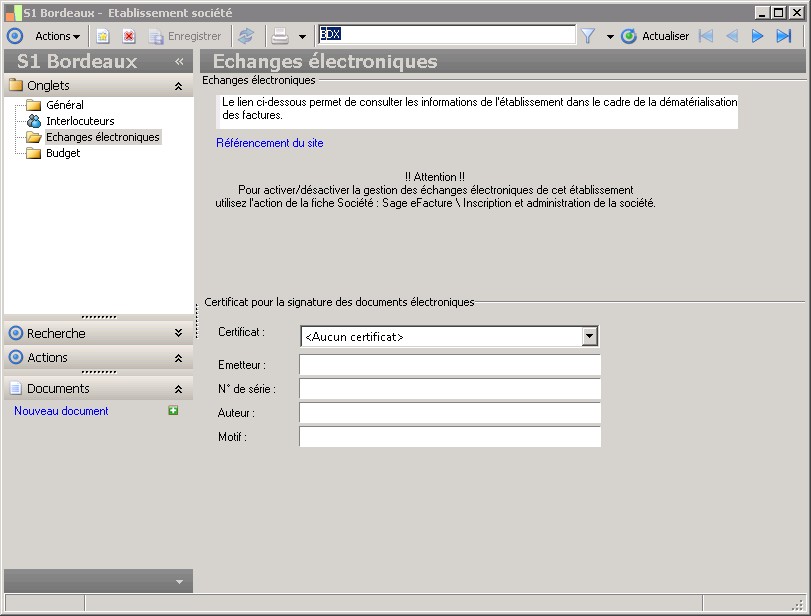Expand the Recherche section
This screenshot has width=811, height=616.
pos(178,333)
